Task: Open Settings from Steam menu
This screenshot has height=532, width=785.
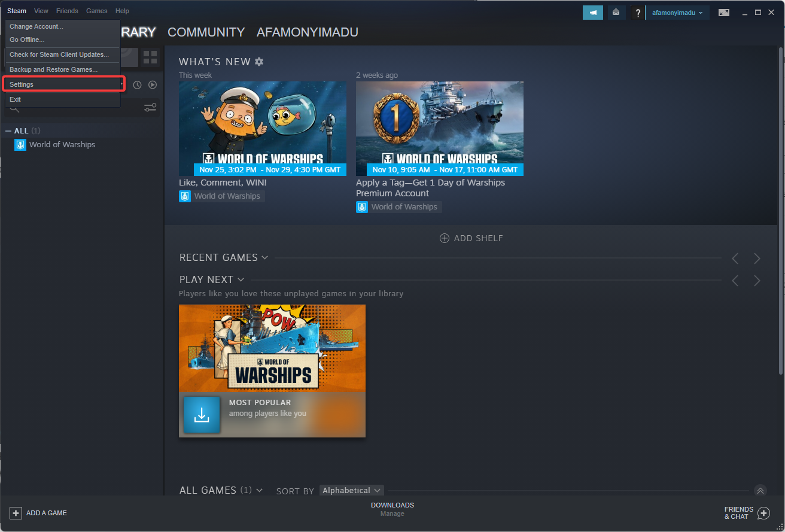Action: coord(63,84)
